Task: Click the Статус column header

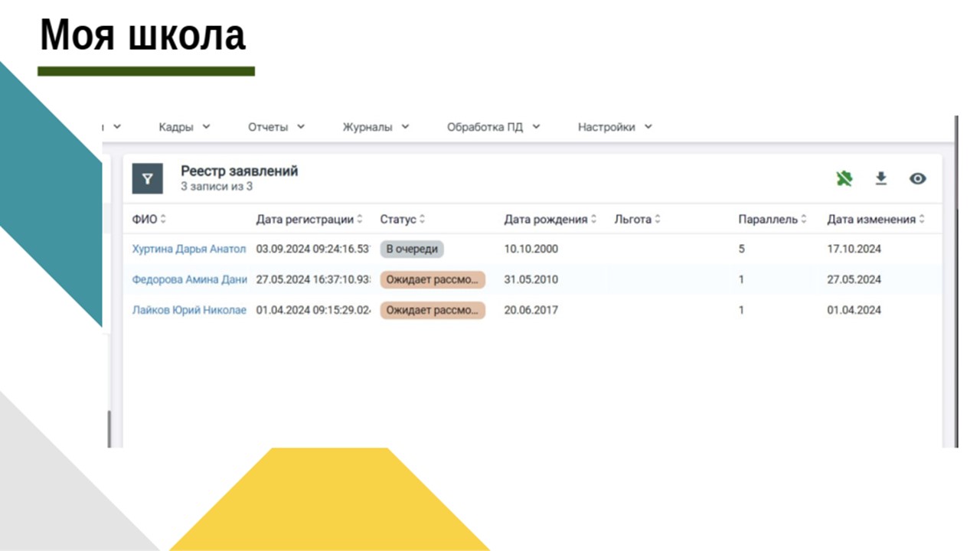Action: (398, 220)
